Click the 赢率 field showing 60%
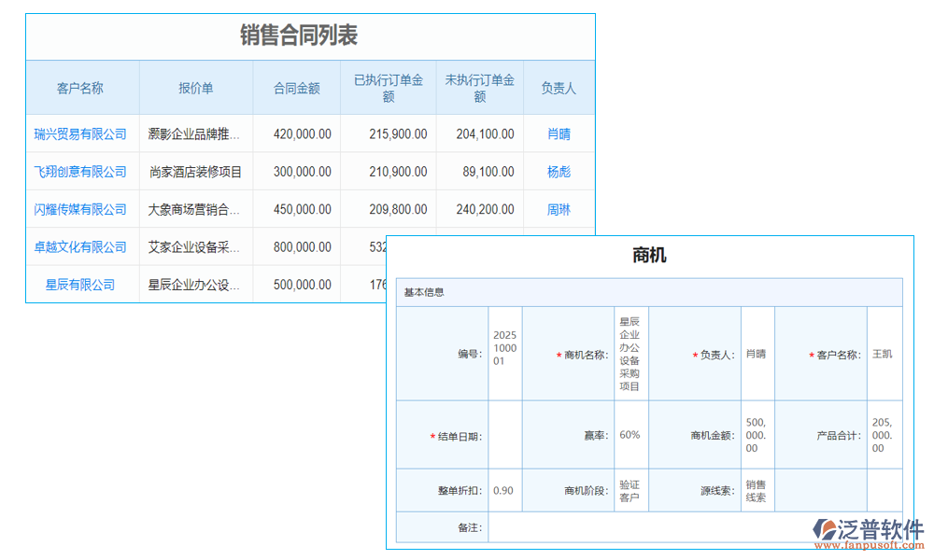934x560 pixels. [x=630, y=434]
